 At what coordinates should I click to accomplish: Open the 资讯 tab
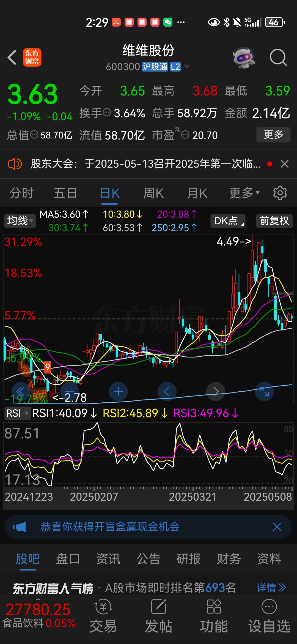[108, 559]
